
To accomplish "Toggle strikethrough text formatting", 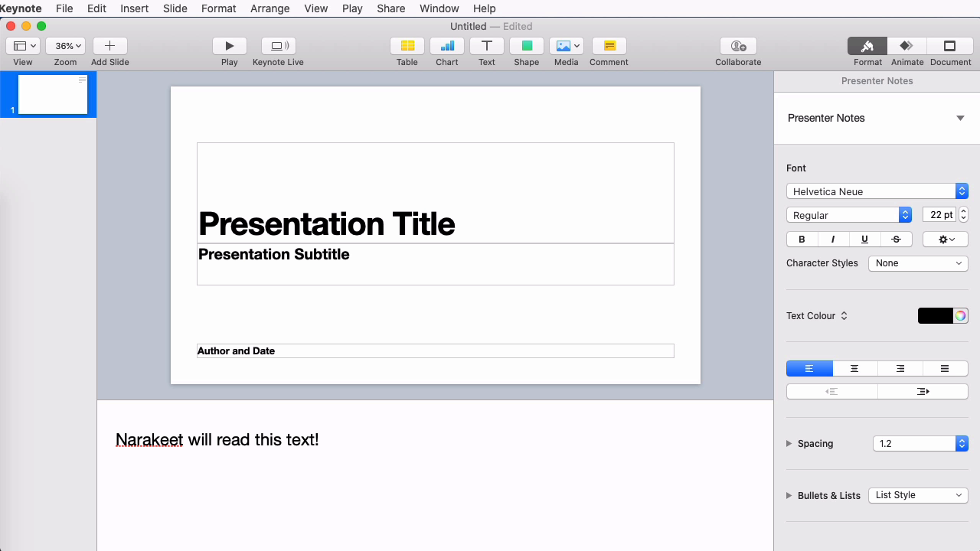I will (x=896, y=240).
